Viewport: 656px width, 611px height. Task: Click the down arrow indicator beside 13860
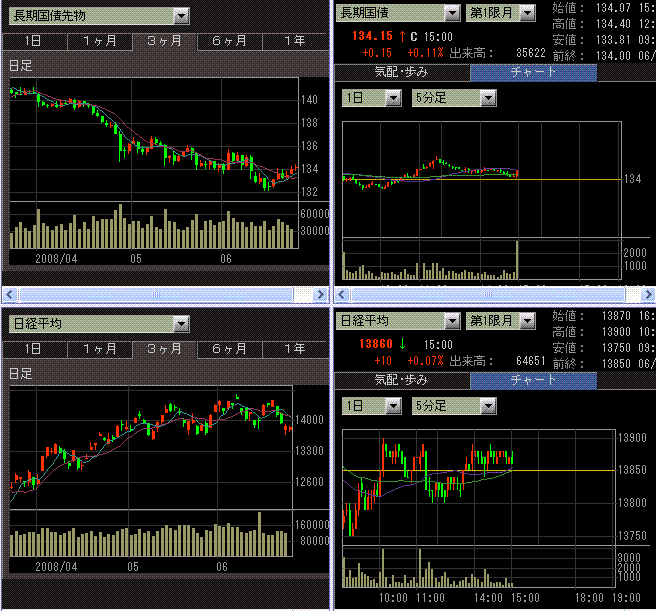pyautogui.click(x=402, y=344)
